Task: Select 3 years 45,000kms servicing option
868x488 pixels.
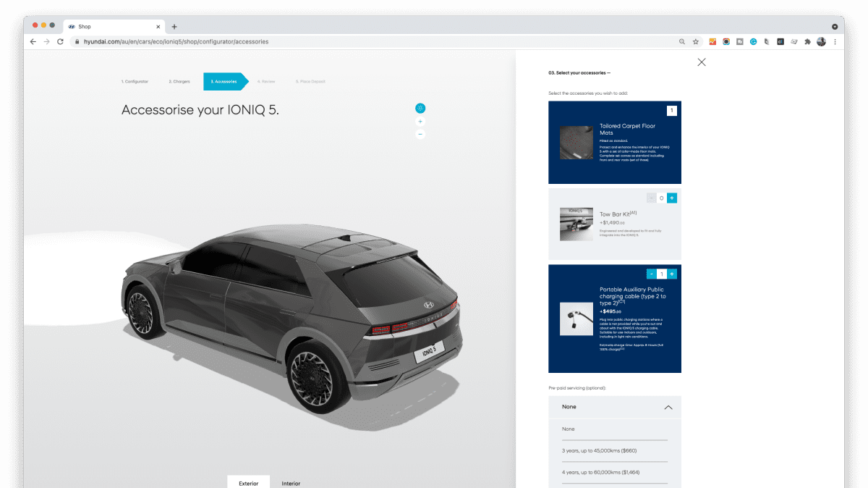Action: (615, 451)
